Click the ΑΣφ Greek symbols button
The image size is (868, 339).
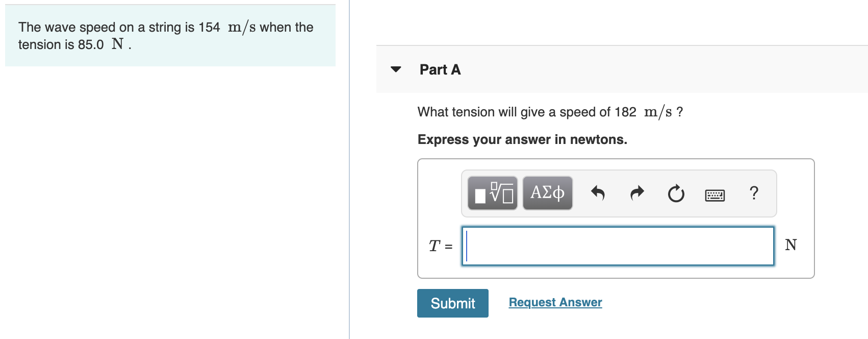point(547,193)
